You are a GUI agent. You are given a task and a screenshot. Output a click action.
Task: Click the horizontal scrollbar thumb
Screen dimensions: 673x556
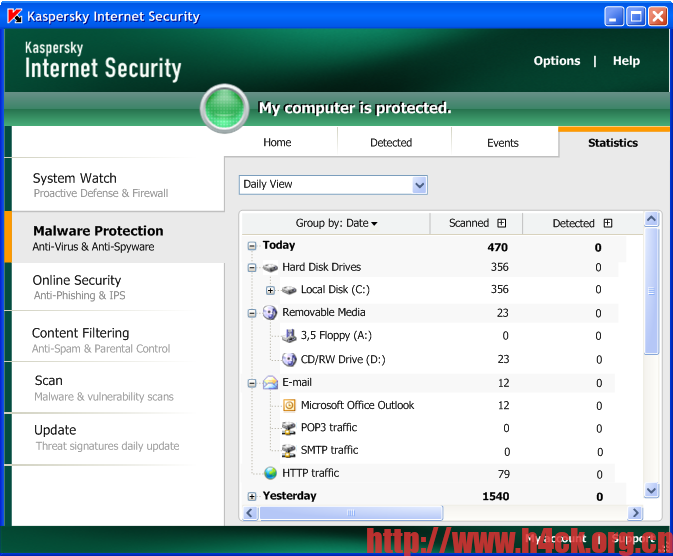tap(351, 513)
